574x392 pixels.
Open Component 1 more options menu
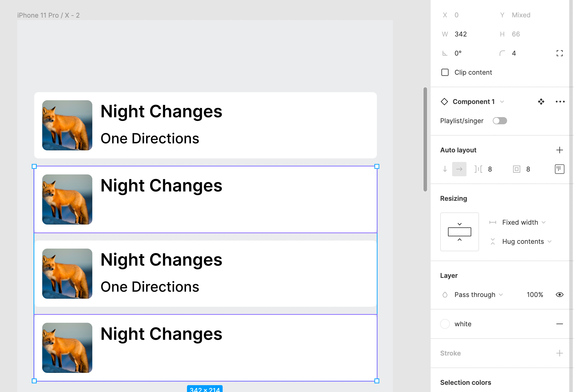pos(560,102)
